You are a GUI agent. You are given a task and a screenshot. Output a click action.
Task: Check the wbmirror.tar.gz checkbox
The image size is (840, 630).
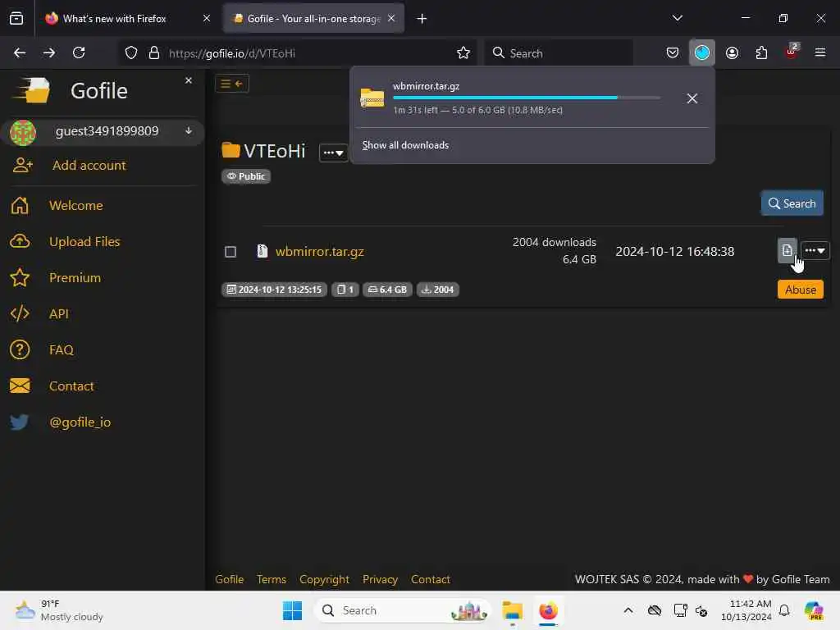point(231,252)
